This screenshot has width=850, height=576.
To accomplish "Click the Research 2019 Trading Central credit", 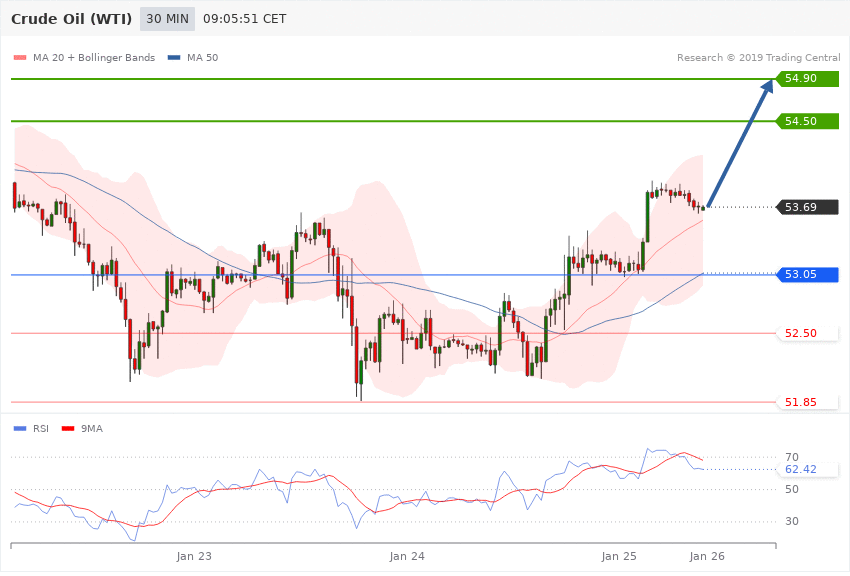I will [x=758, y=57].
